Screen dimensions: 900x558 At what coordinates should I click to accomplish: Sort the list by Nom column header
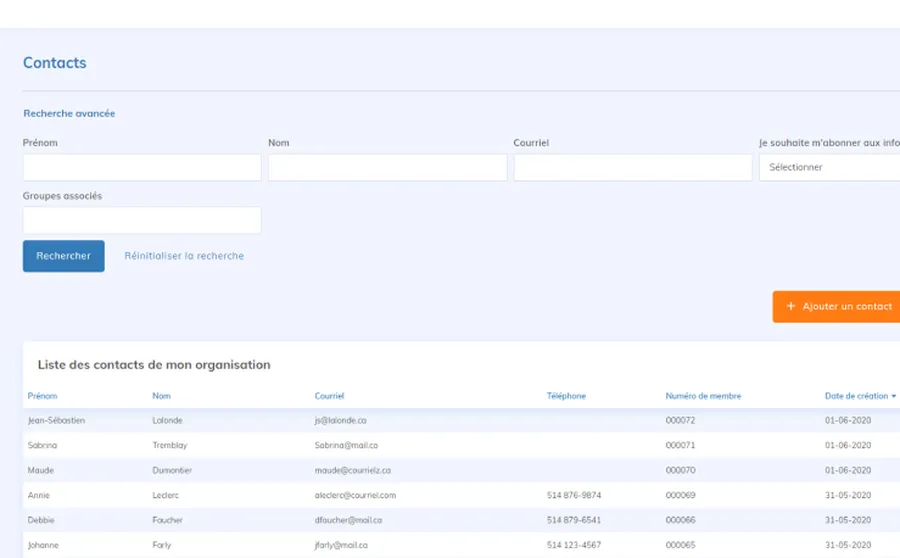(x=161, y=396)
